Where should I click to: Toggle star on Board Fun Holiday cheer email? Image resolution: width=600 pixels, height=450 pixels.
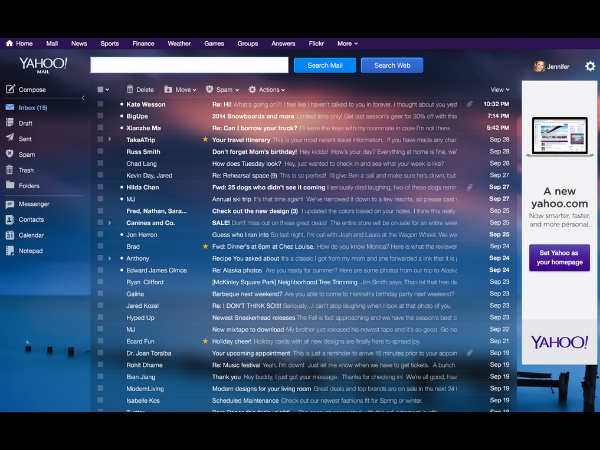pos(205,341)
